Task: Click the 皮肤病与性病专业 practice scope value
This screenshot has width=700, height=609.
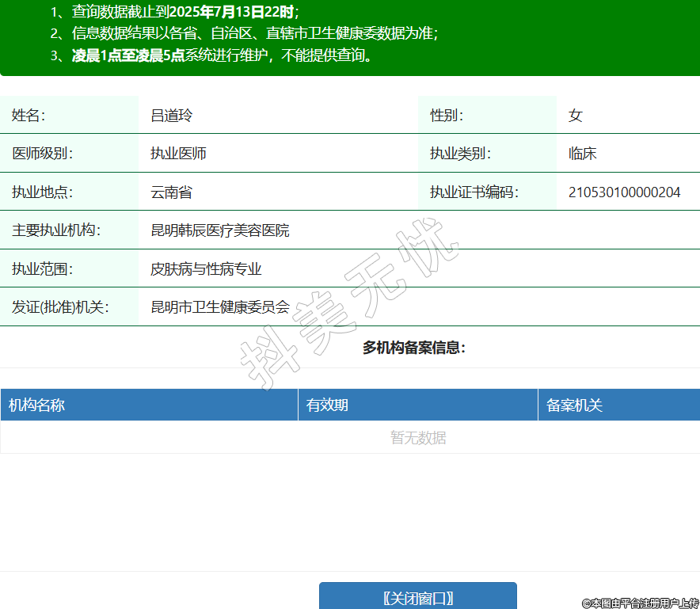Action: pos(206,269)
